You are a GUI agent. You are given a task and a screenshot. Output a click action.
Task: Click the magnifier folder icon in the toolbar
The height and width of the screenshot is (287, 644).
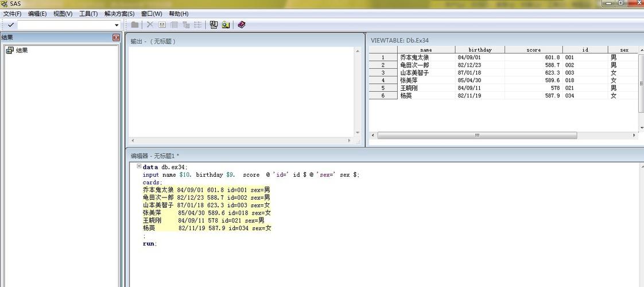tap(226, 25)
